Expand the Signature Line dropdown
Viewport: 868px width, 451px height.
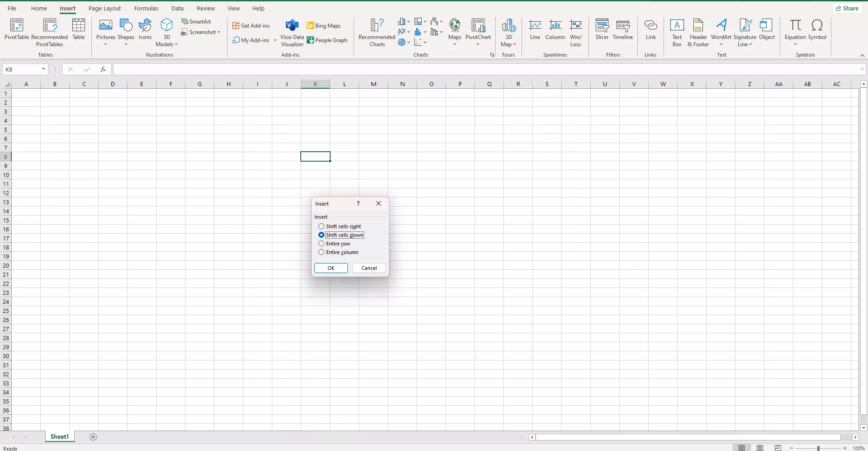pyautogui.click(x=750, y=44)
